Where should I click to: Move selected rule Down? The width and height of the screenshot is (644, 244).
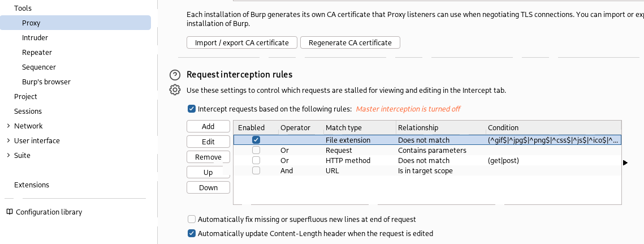208,187
